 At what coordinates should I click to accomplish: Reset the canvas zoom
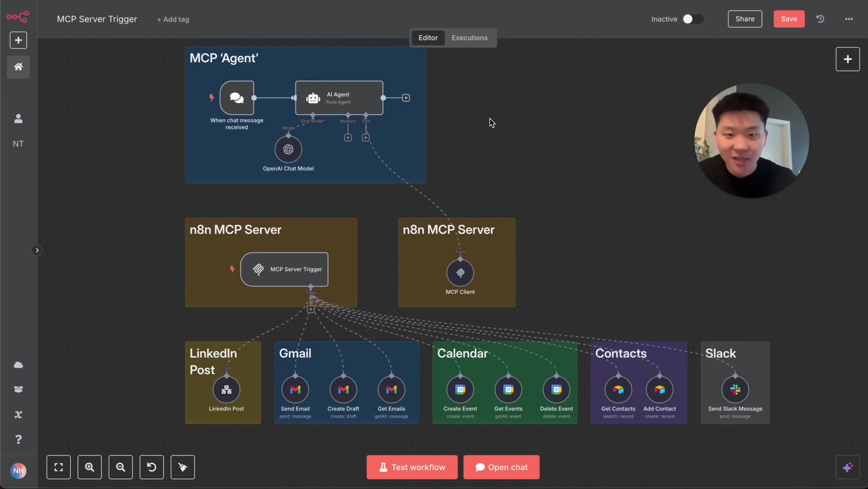pyautogui.click(x=152, y=467)
